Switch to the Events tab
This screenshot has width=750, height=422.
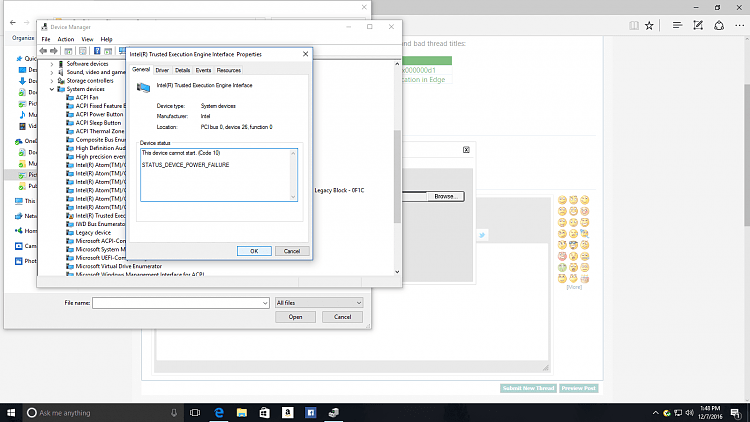[x=203, y=70]
